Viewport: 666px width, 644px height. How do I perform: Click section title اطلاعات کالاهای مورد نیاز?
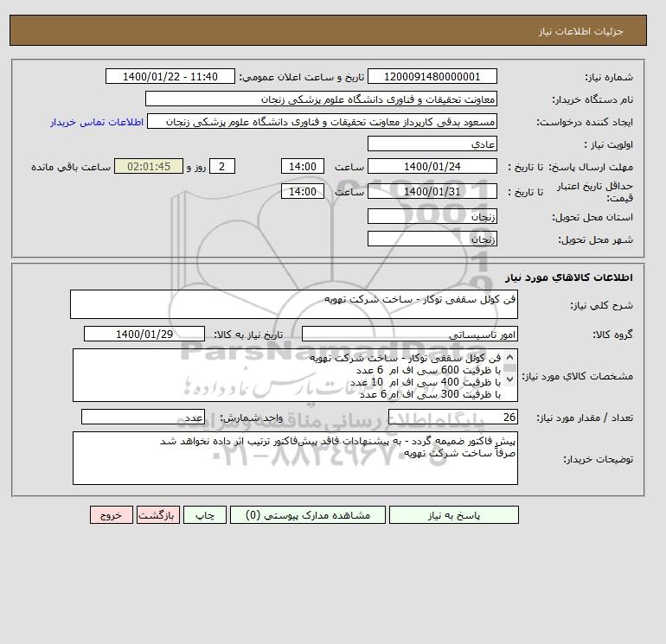569,277
